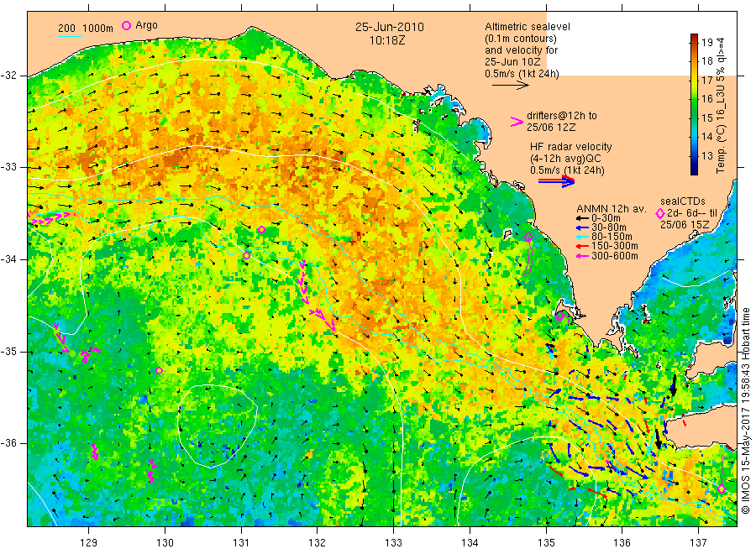Click '0.5m/s (1kt 24h)' under HF radar velocity
The height and width of the screenshot is (554, 756).
[x=567, y=170]
